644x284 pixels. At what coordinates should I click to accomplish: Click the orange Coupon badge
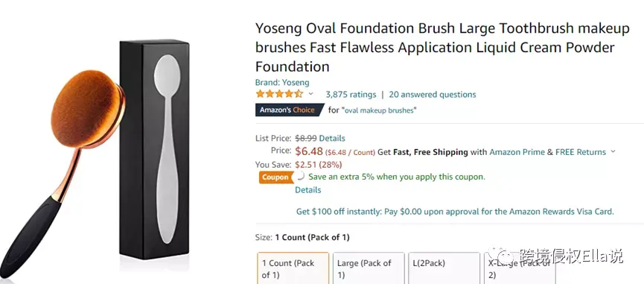pos(275,177)
